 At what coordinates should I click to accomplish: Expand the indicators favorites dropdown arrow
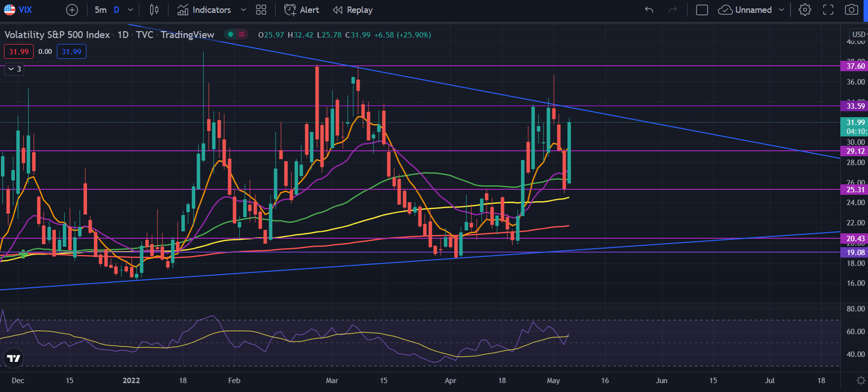243,10
